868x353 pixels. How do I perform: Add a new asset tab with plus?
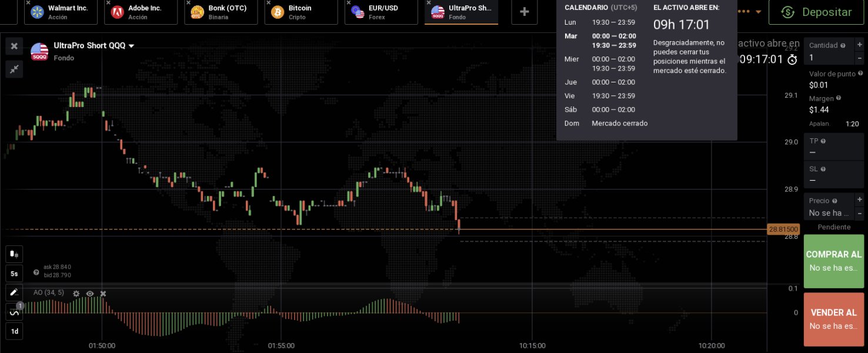[x=525, y=12]
